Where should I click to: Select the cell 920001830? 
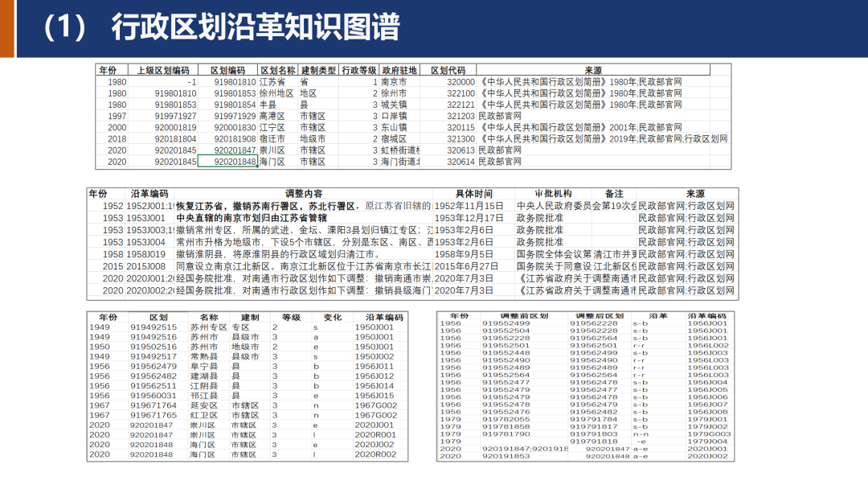tap(235, 127)
